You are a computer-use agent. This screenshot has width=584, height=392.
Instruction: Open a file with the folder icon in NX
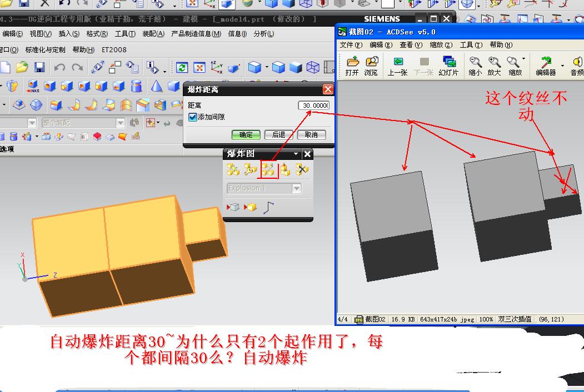point(22,67)
